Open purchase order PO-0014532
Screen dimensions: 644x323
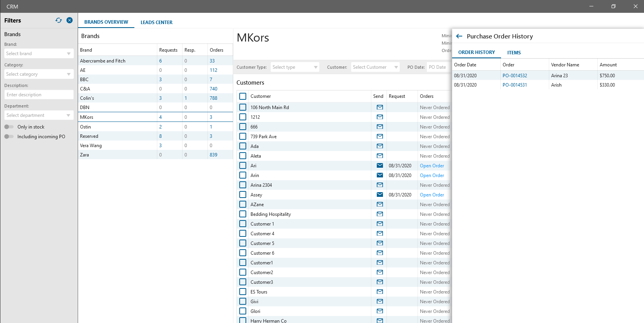515,76
